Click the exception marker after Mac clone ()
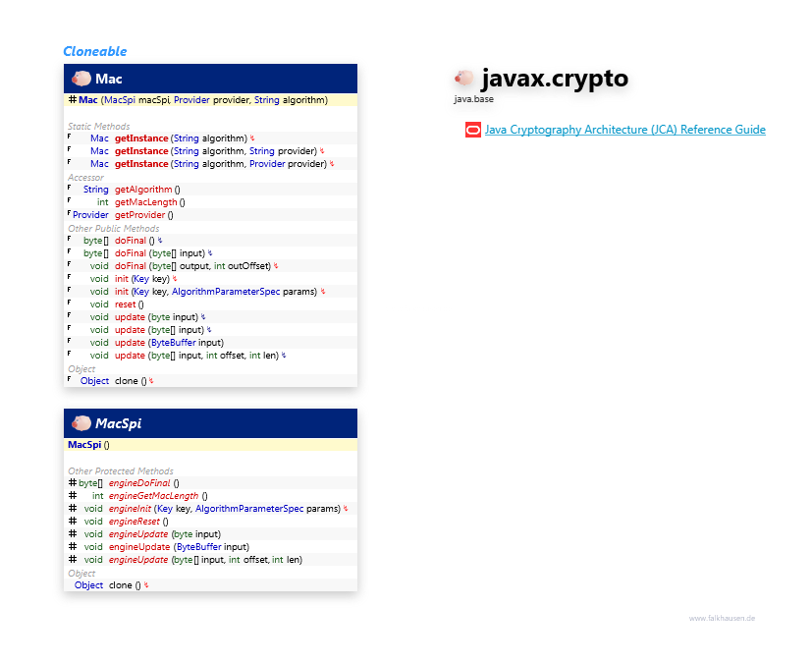The image size is (812, 663). 151,381
